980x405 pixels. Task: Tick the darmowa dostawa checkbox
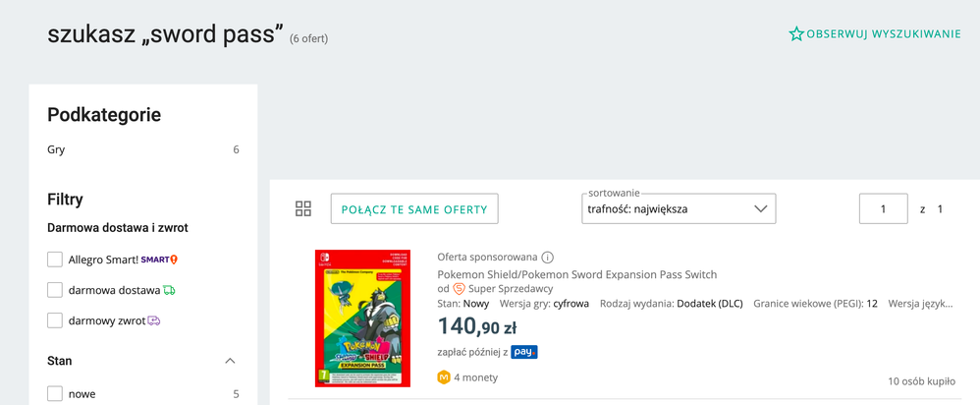pos(55,290)
